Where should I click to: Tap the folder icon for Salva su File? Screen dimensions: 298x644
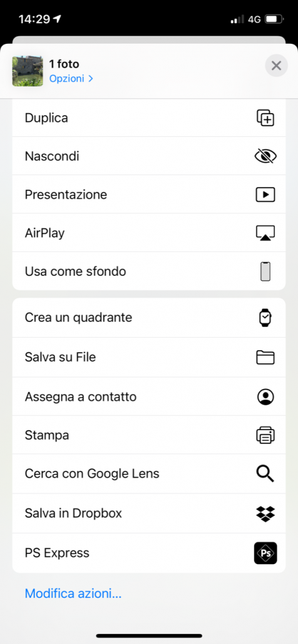(265, 357)
